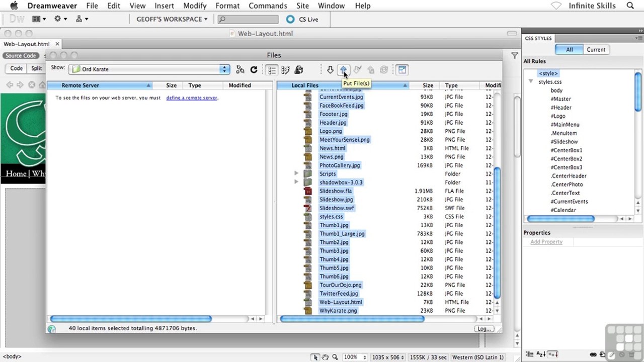Click the Web-Layout.html file icon

308,302
